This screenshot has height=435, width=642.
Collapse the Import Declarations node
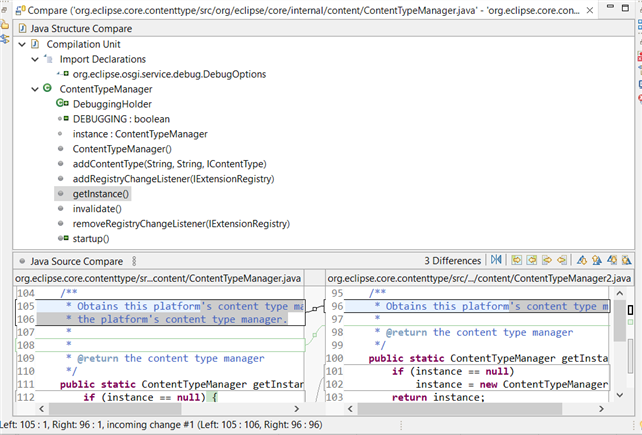point(35,59)
